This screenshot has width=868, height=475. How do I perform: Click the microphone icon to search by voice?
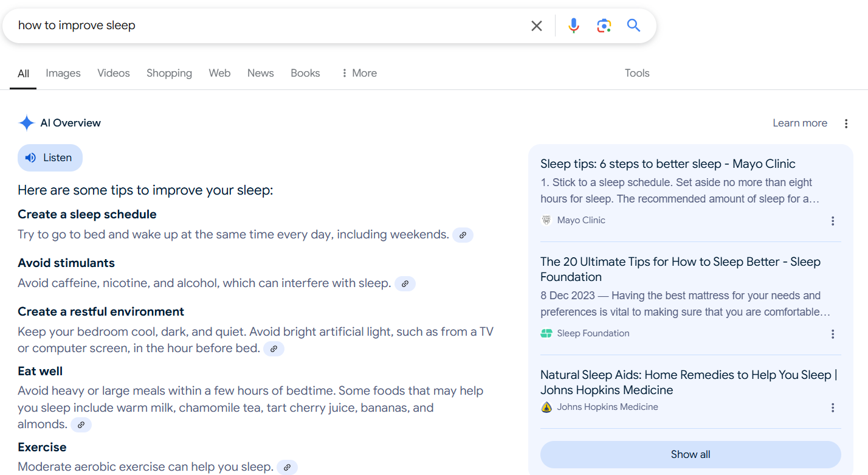(573, 26)
